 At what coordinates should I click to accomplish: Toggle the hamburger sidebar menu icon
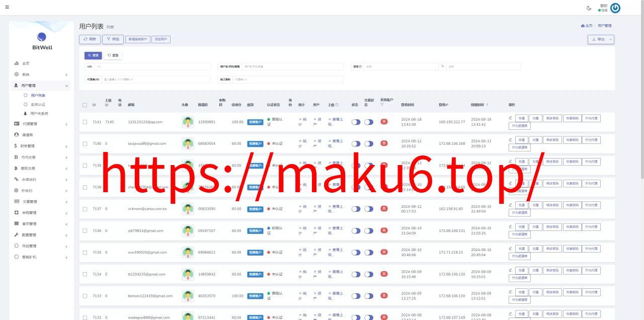[7, 7]
